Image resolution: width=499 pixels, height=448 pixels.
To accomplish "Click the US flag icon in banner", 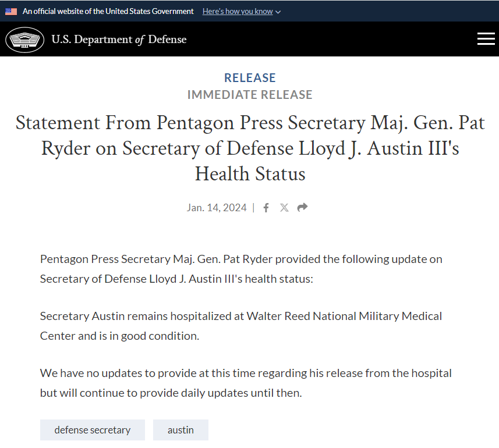I will coord(11,11).
